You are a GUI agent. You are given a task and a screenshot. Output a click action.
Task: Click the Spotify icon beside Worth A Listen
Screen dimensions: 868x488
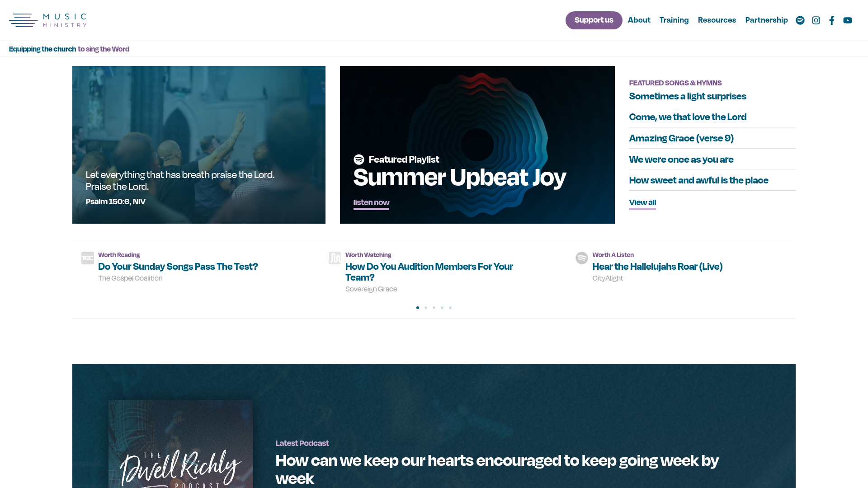582,258
